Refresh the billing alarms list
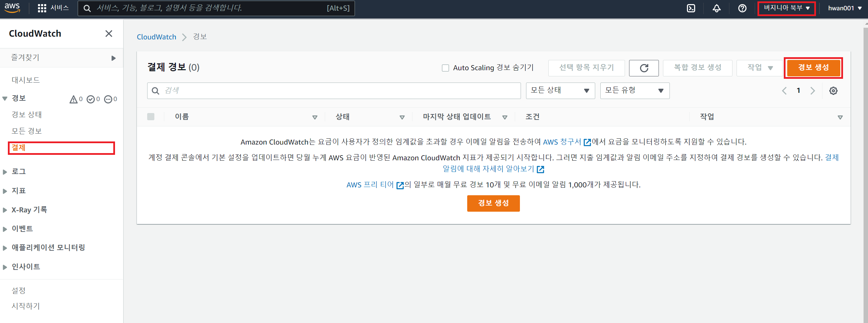 [x=644, y=68]
